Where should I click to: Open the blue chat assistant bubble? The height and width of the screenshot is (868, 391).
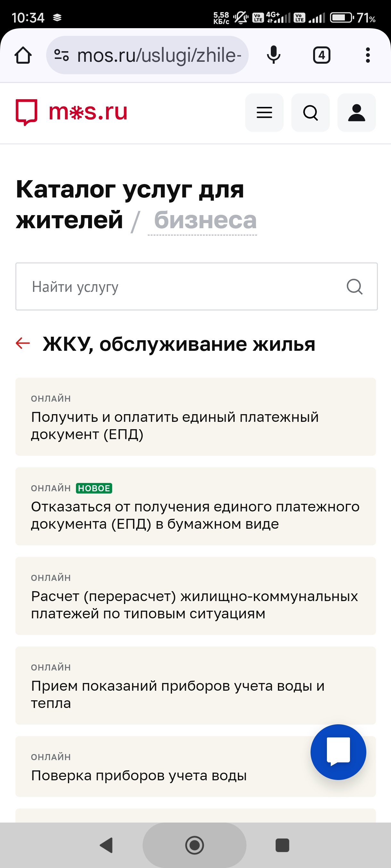pyautogui.click(x=338, y=752)
